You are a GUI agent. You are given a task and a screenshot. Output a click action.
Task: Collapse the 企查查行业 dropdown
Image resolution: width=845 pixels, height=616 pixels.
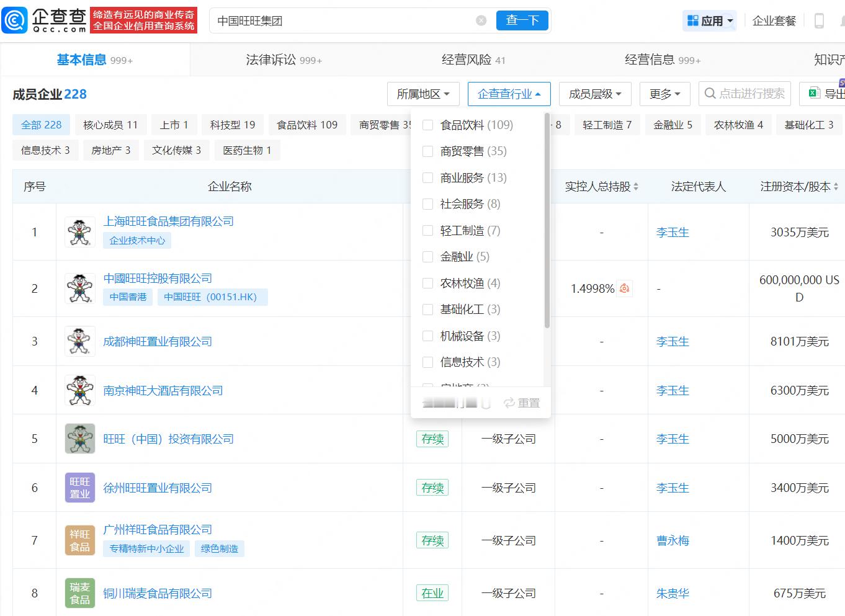(509, 94)
